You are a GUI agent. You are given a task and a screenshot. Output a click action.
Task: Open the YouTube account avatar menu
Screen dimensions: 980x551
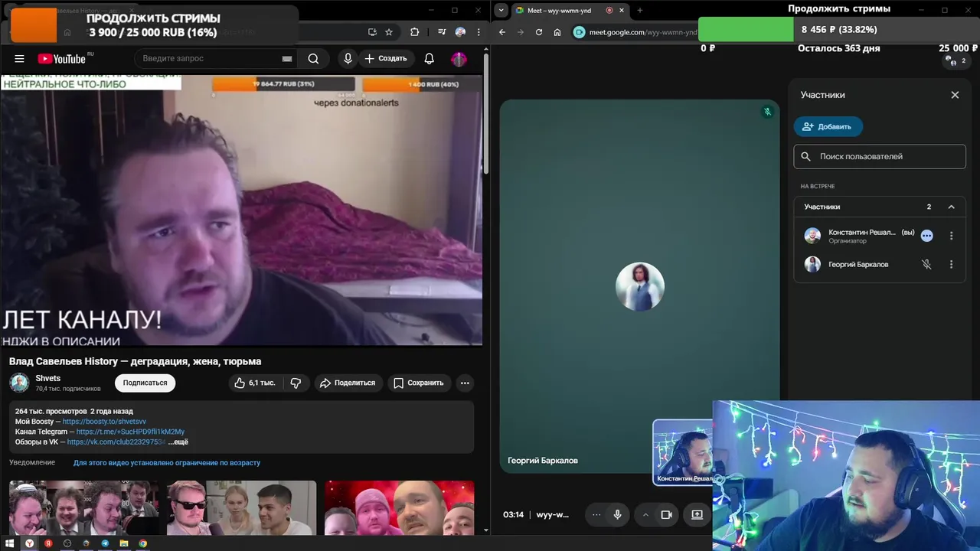tap(459, 59)
